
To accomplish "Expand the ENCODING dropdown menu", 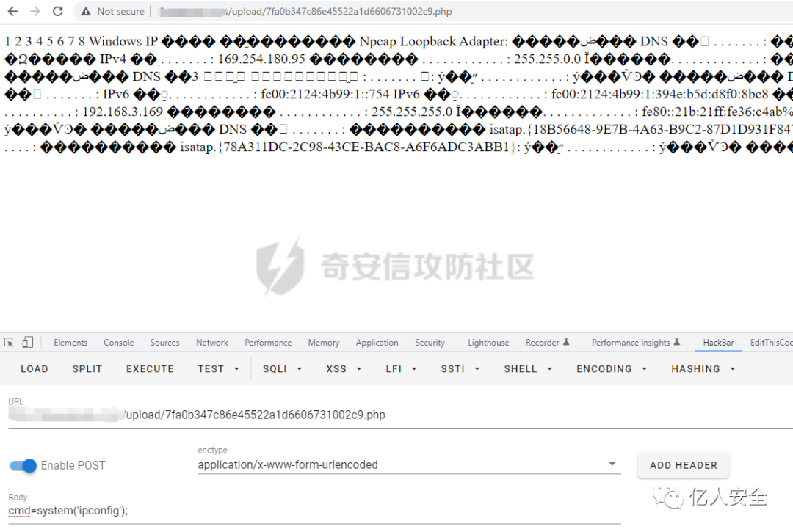I will coord(612,369).
